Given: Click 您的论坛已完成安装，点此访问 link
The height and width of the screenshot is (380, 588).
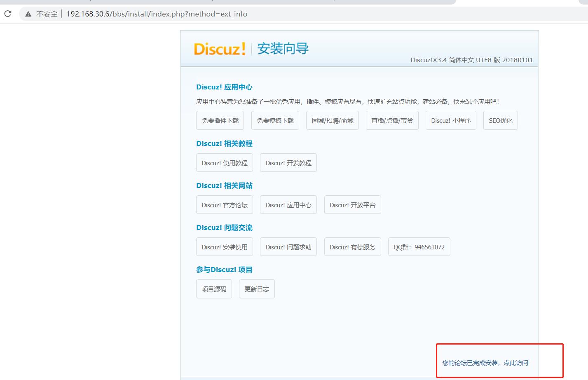Looking at the screenshot, I should tap(485, 363).
